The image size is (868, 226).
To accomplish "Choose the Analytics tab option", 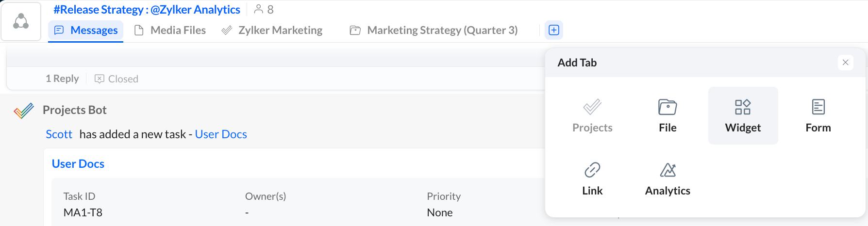I will coord(668,178).
